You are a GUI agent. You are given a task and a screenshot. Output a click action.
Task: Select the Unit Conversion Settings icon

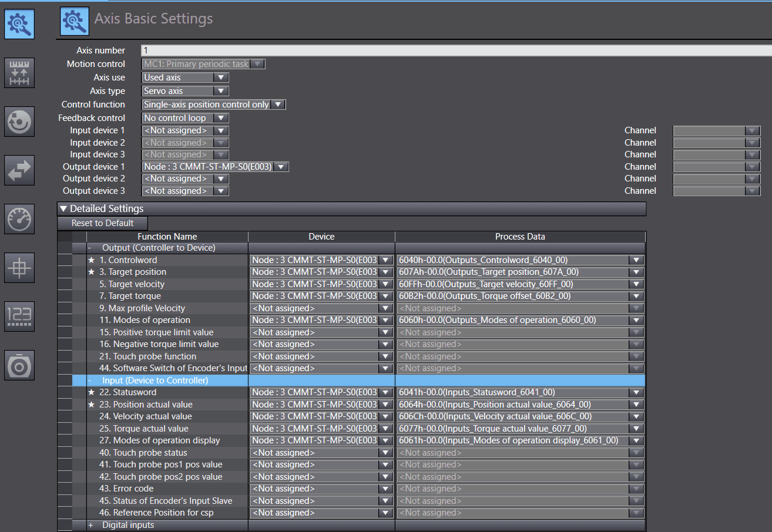pyautogui.click(x=19, y=73)
